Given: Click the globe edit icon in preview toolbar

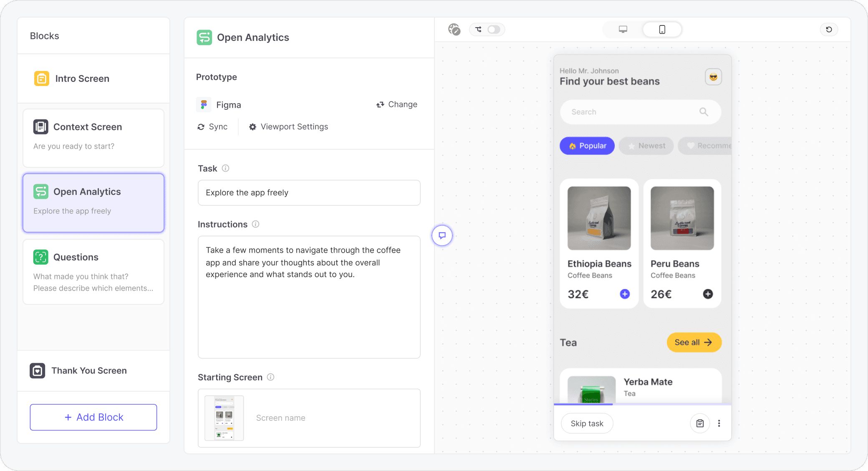Looking at the screenshot, I should [454, 29].
